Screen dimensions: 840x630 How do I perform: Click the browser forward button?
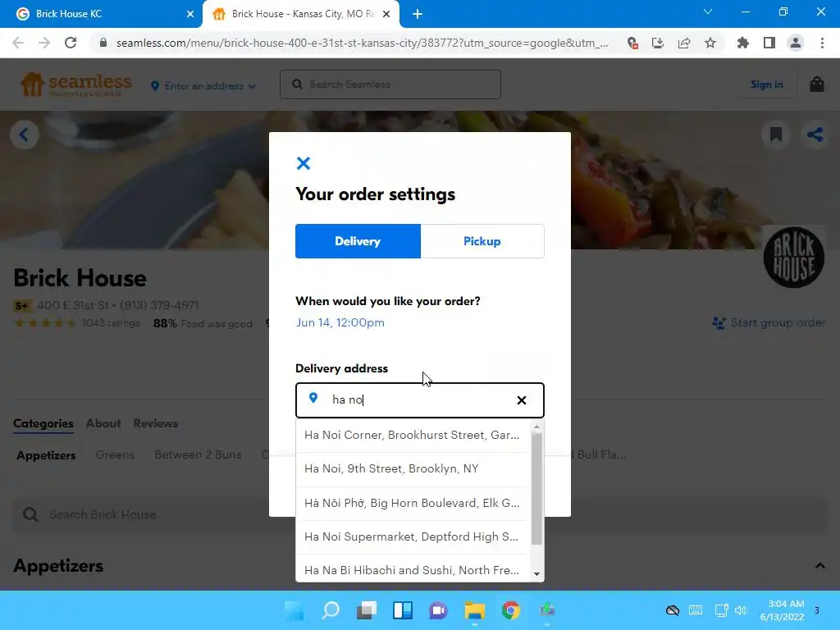[44, 43]
